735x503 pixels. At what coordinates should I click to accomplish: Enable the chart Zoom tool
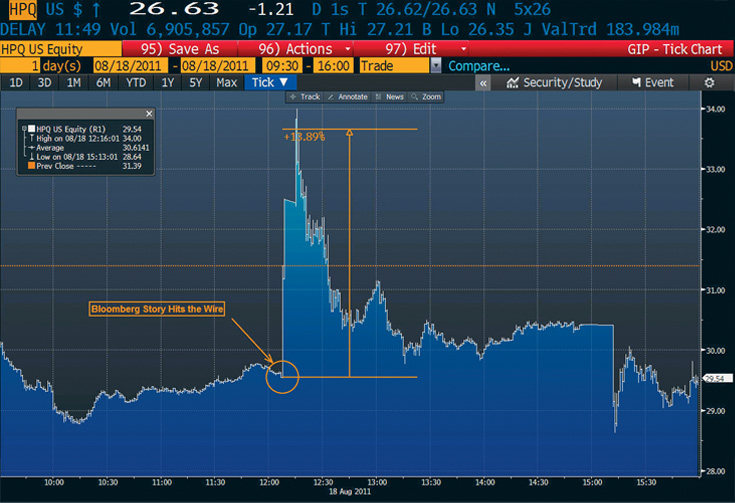pyautogui.click(x=427, y=97)
